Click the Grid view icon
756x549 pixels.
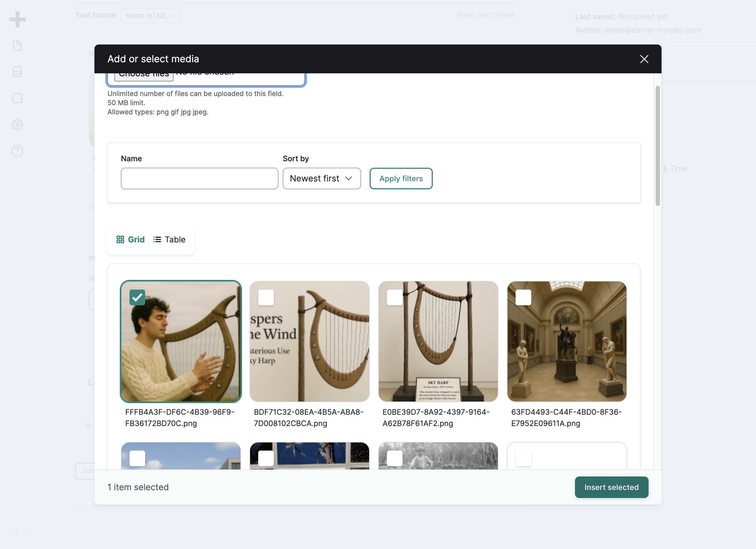tap(120, 239)
